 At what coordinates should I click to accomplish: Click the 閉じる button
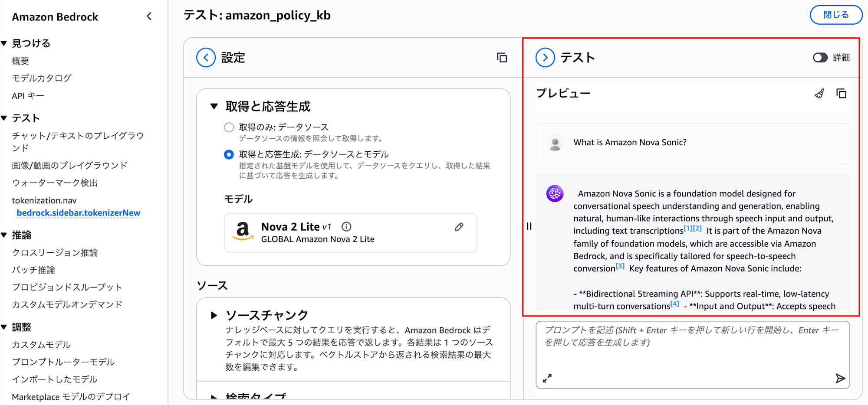click(835, 15)
